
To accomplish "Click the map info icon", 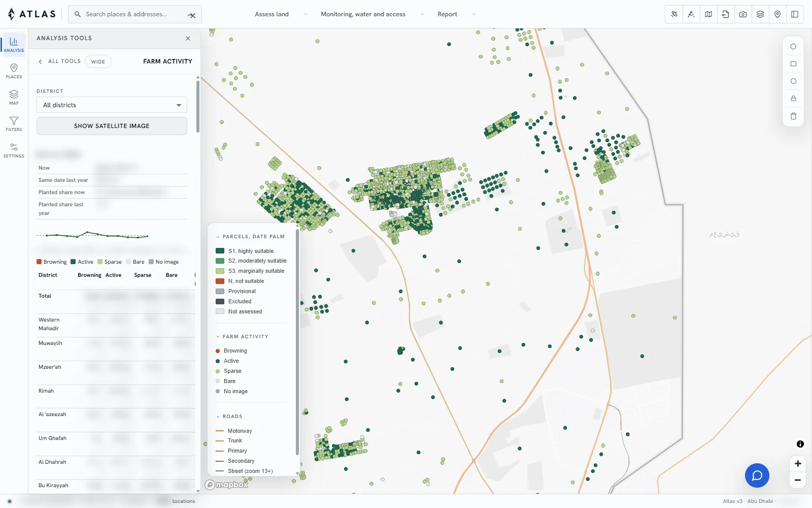I will (800, 444).
